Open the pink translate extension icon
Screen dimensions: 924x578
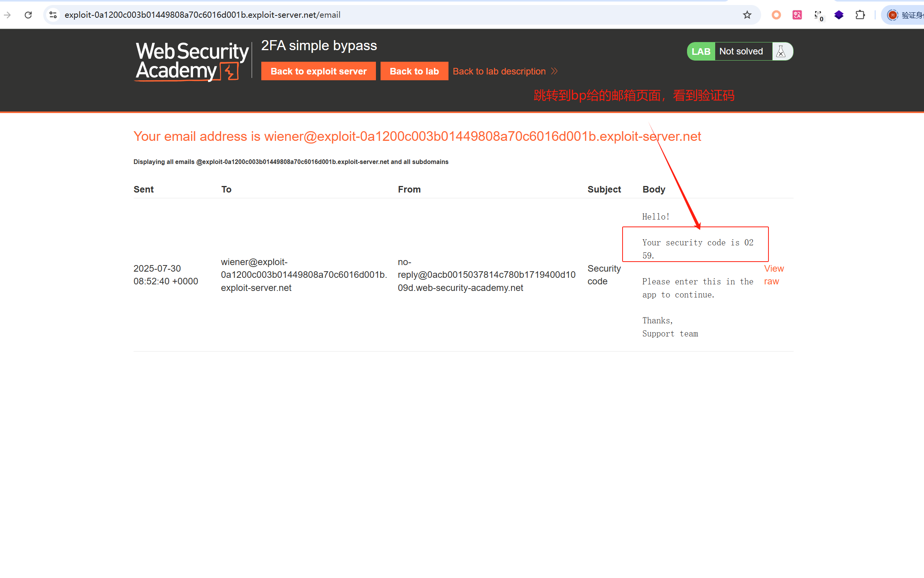tap(797, 15)
